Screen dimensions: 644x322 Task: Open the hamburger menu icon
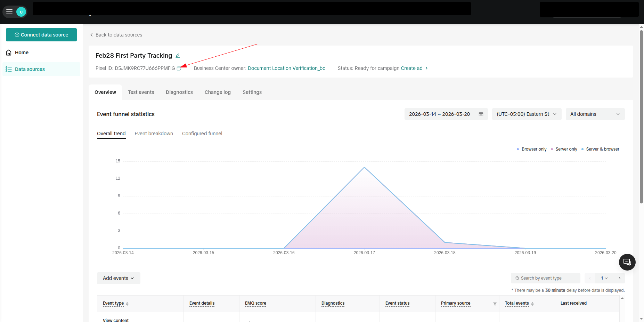click(9, 12)
